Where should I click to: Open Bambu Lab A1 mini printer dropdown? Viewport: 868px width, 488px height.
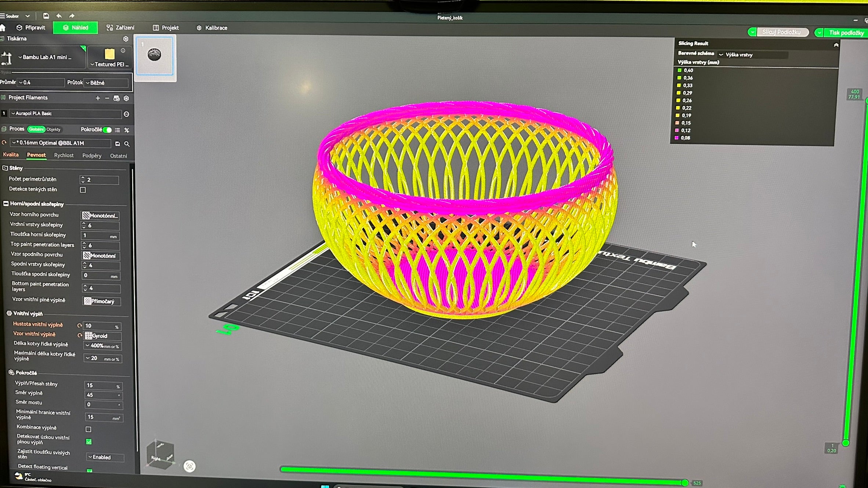point(45,57)
